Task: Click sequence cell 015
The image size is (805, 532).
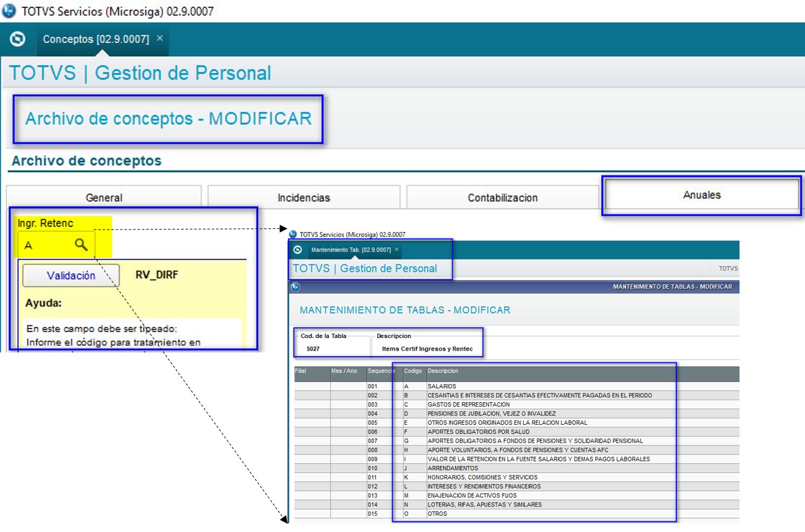Action: pyautogui.click(x=385, y=513)
